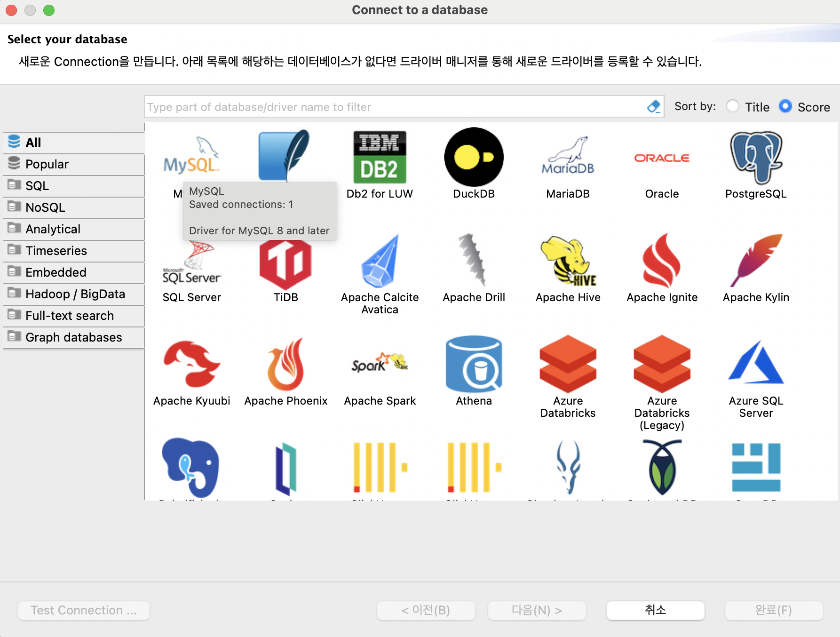Finish with the 완료(F) button

[774, 610]
